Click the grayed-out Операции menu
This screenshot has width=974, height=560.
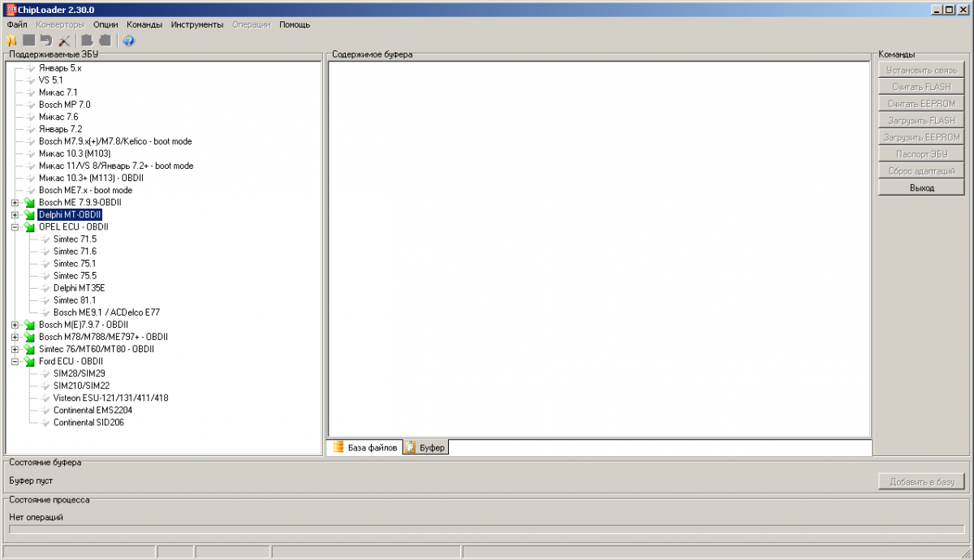pyautogui.click(x=252, y=24)
